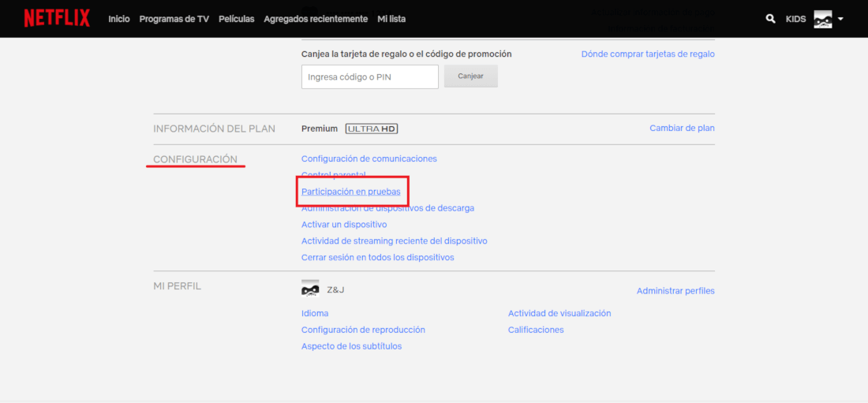Click Activar un dispositivo link
This screenshot has height=403, width=868.
click(344, 225)
